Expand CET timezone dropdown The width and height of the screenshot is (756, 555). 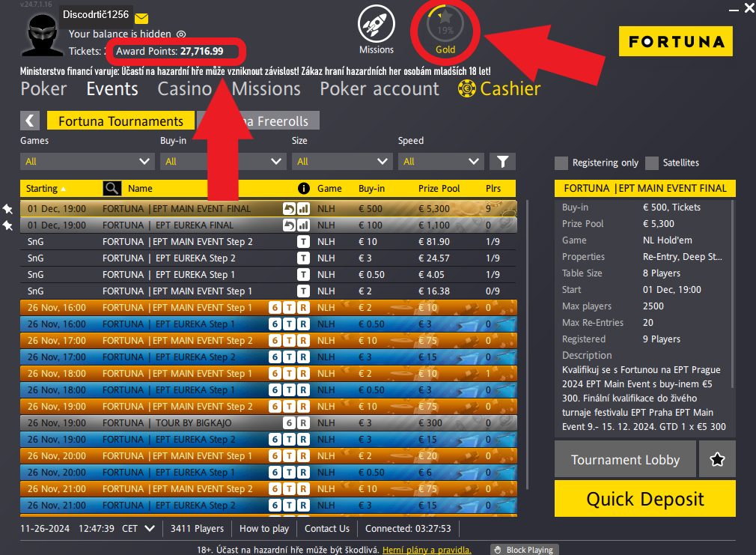tap(150, 529)
